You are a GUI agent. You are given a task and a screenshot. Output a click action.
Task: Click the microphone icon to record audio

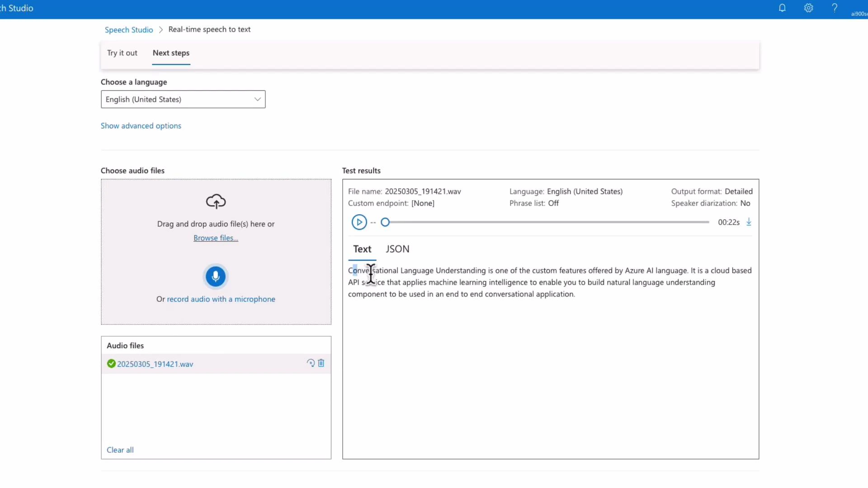tap(216, 276)
